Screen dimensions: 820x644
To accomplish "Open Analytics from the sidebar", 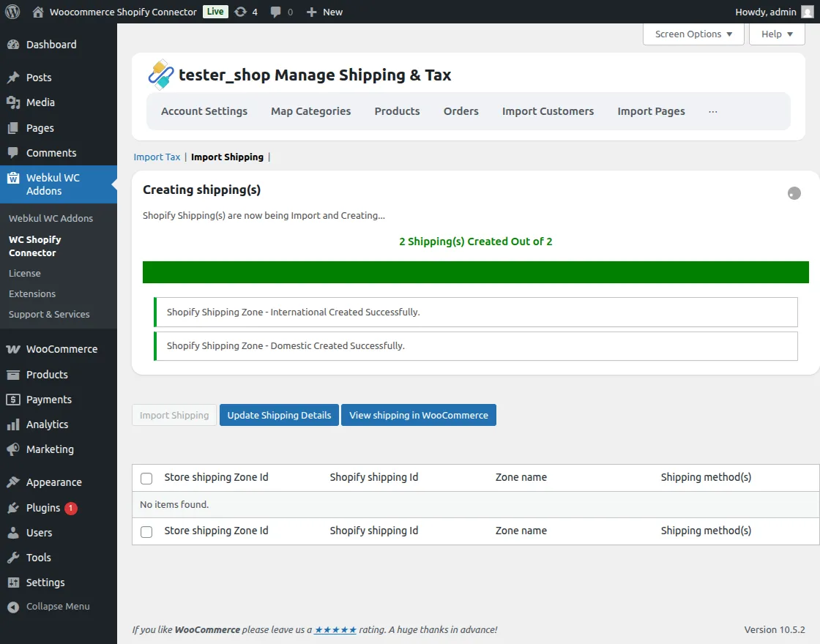I will [47, 424].
